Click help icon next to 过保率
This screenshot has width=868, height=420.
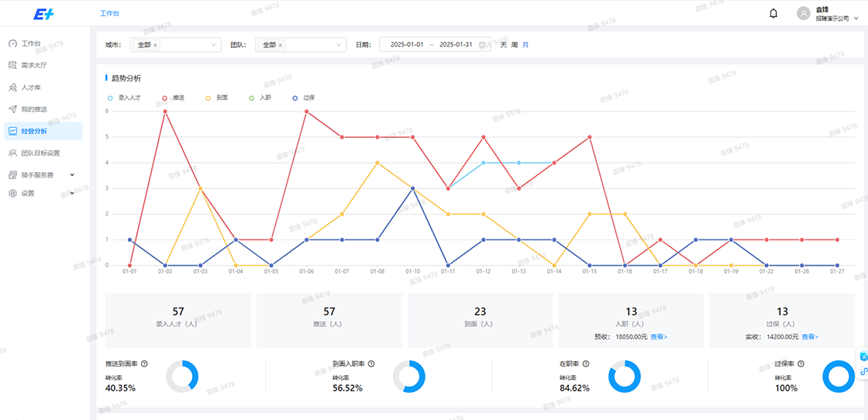801,363
